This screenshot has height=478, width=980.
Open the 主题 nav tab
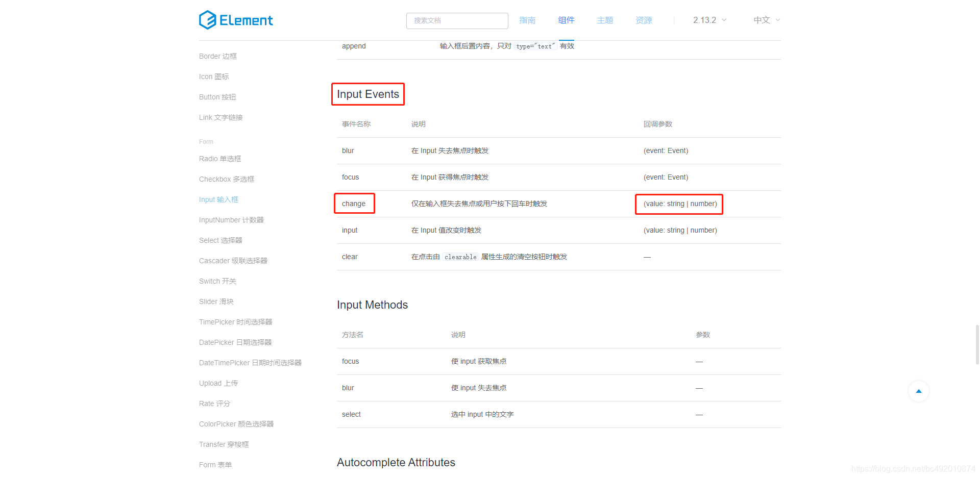(x=605, y=20)
